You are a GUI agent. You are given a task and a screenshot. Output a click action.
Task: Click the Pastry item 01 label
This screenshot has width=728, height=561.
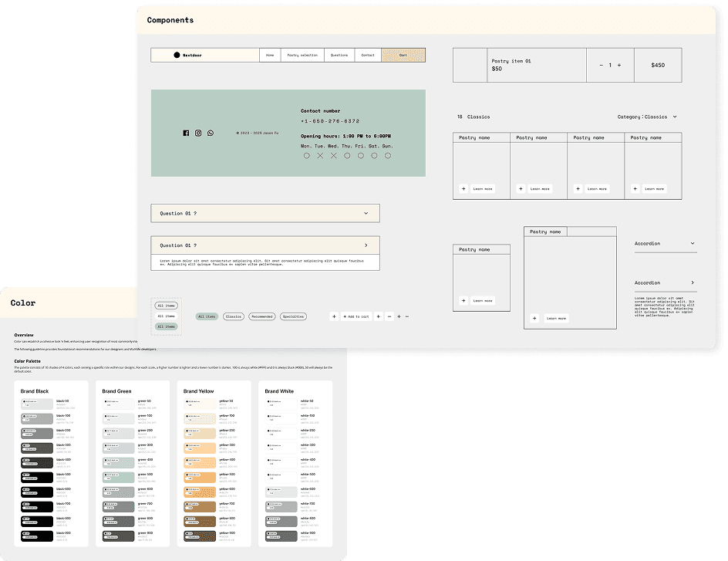511,61
